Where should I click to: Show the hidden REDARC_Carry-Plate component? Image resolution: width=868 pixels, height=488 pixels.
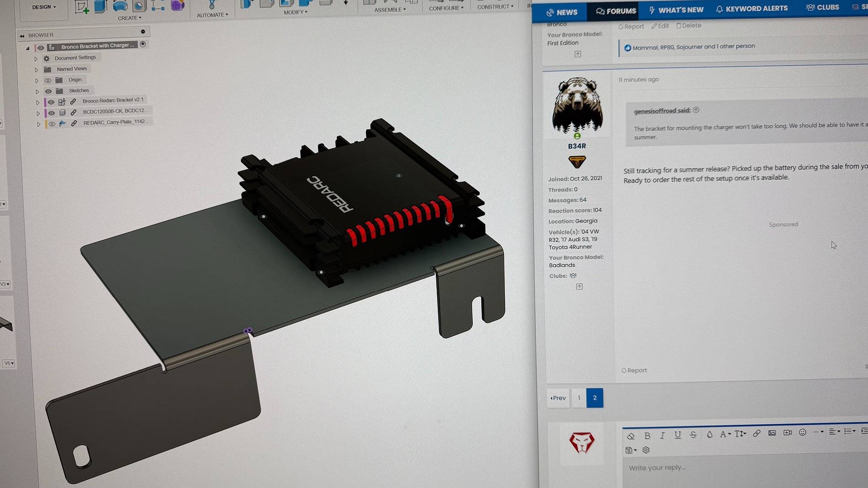point(52,124)
